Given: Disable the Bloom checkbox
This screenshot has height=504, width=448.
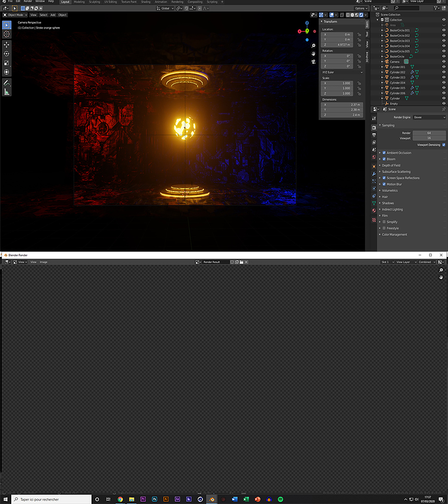Looking at the screenshot, I should pyautogui.click(x=384, y=159).
